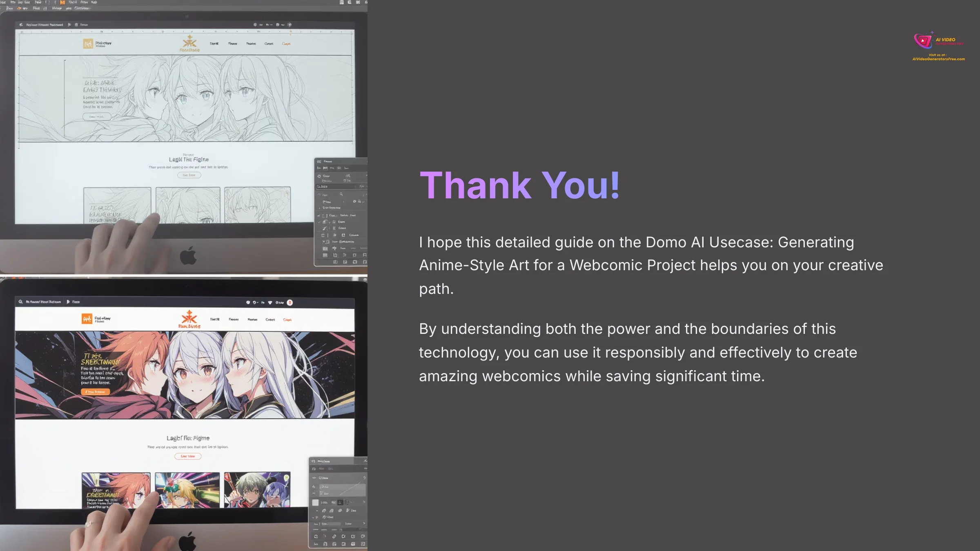Image resolution: width=980 pixels, height=551 pixels.
Task: Select the "Thank You!" heading
Action: (x=520, y=186)
